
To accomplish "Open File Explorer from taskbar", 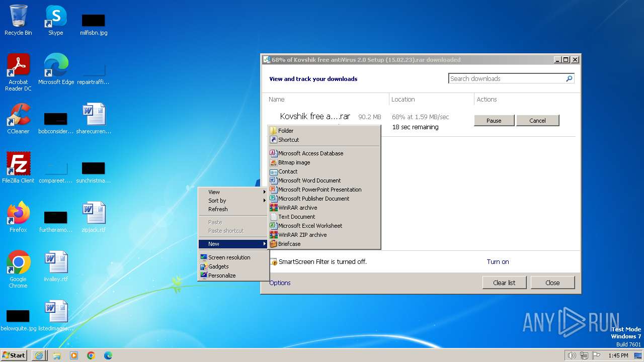I will point(57,355).
